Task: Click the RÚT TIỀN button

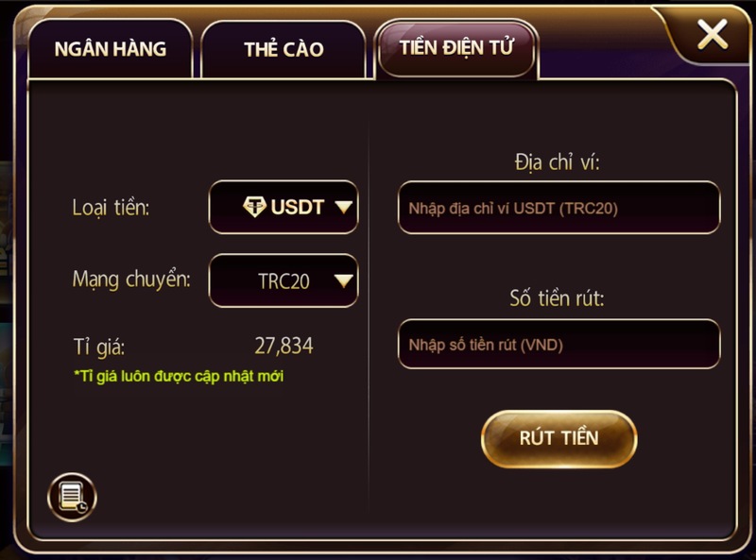Action: tap(558, 438)
